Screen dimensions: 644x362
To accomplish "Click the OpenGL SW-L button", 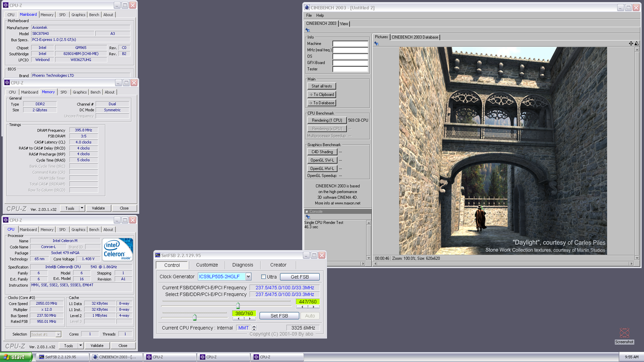I will 322,160.
